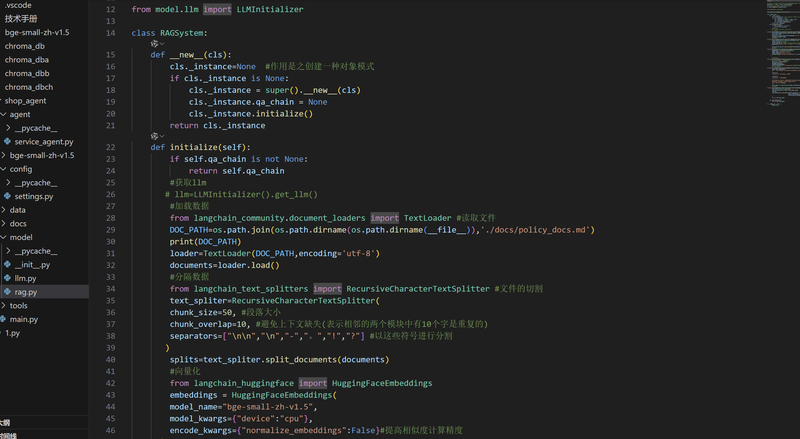Select the chroma_db folder
This screenshot has width=800, height=439.
coord(24,46)
